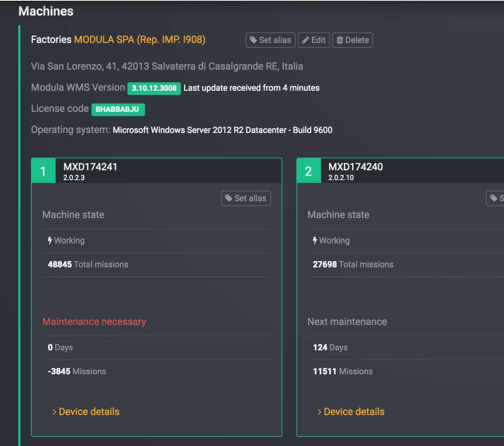
Task: Click the 48845 Total missions row
Action: point(88,265)
